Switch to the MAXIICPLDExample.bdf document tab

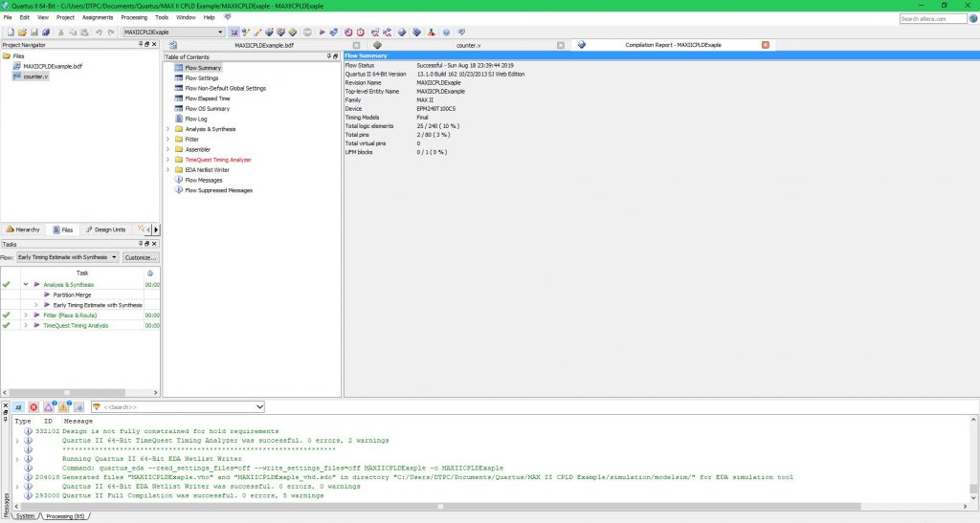tap(264, 45)
